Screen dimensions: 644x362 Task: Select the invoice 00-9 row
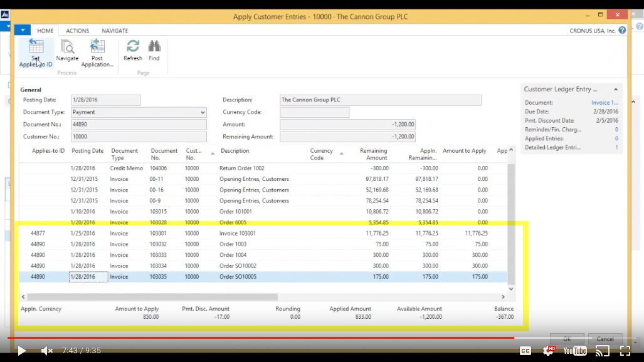click(263, 201)
